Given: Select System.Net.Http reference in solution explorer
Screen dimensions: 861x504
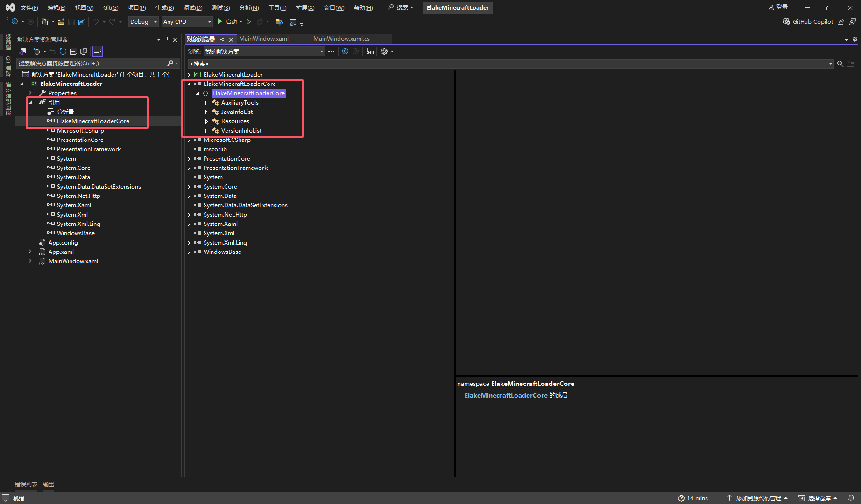Looking at the screenshot, I should pyautogui.click(x=78, y=196).
